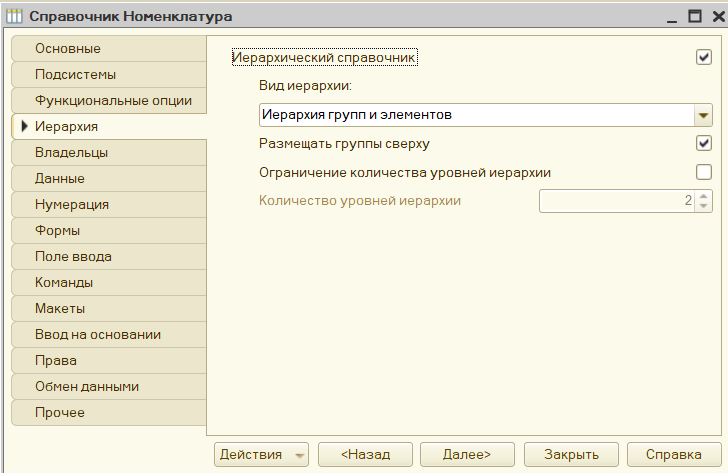Uncheck the Иерархический справочник checkbox
The width and height of the screenshot is (728, 473).
pos(704,57)
